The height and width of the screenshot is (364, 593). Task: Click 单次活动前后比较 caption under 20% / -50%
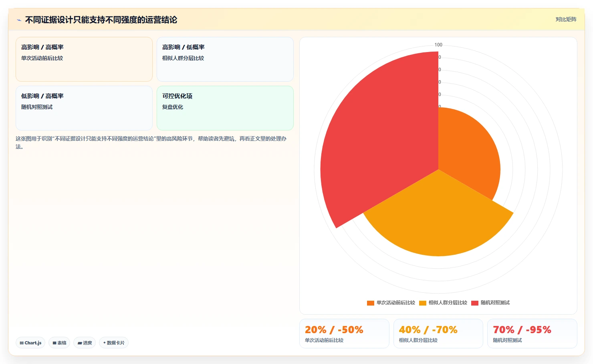324,340
